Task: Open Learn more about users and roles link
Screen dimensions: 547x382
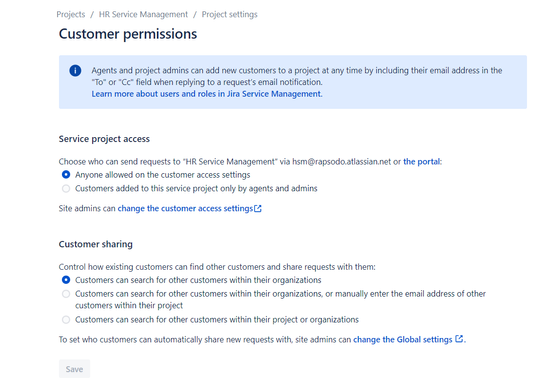Action: point(207,94)
